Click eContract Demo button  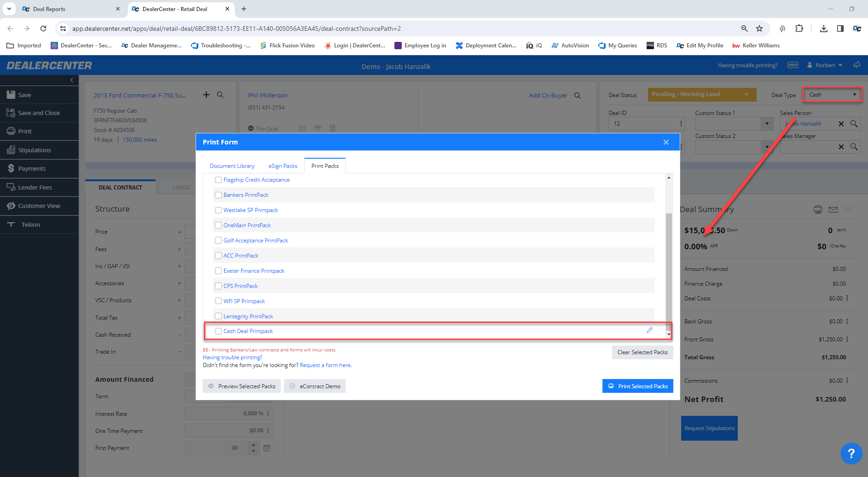[315, 386]
